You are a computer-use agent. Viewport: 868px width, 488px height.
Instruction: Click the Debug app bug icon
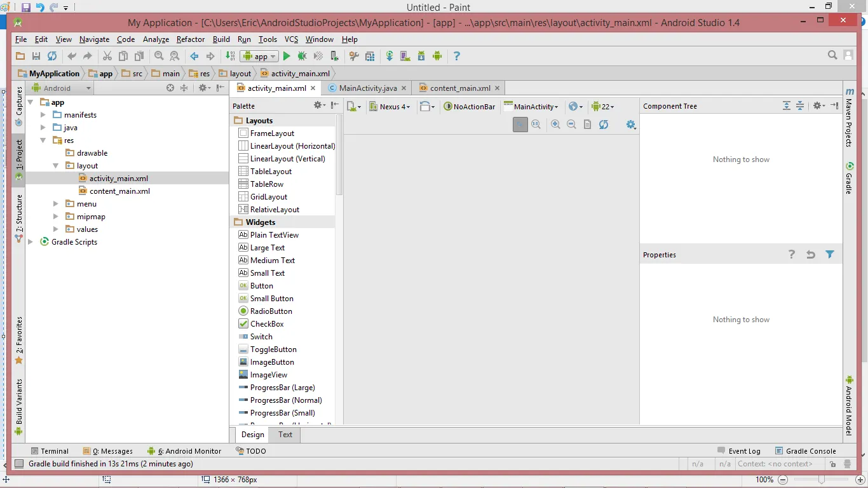click(x=302, y=56)
